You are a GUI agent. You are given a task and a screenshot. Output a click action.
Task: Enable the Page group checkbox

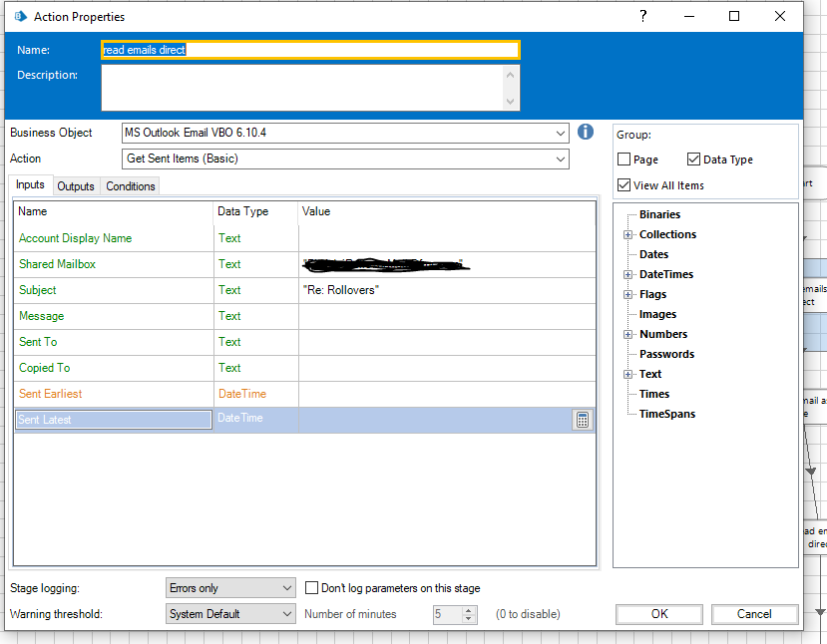(624, 160)
